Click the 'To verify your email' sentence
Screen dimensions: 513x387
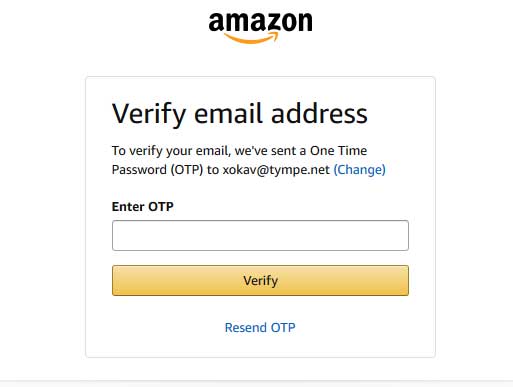pos(171,151)
